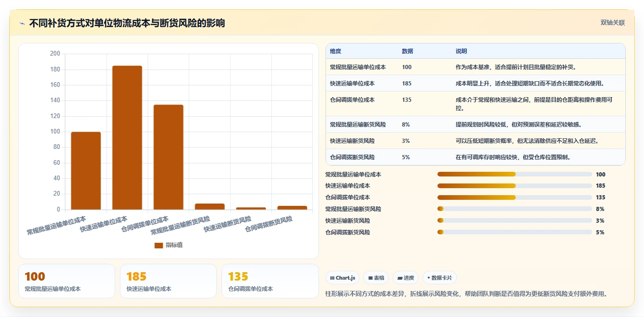
Task: Click the 仓间调拨单位成本 bar in chart
Action: tap(168, 157)
